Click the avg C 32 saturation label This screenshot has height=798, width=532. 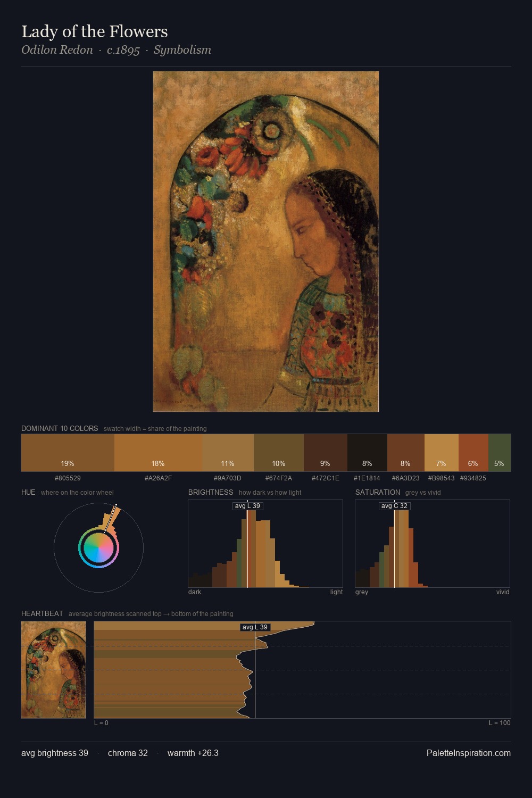click(394, 506)
